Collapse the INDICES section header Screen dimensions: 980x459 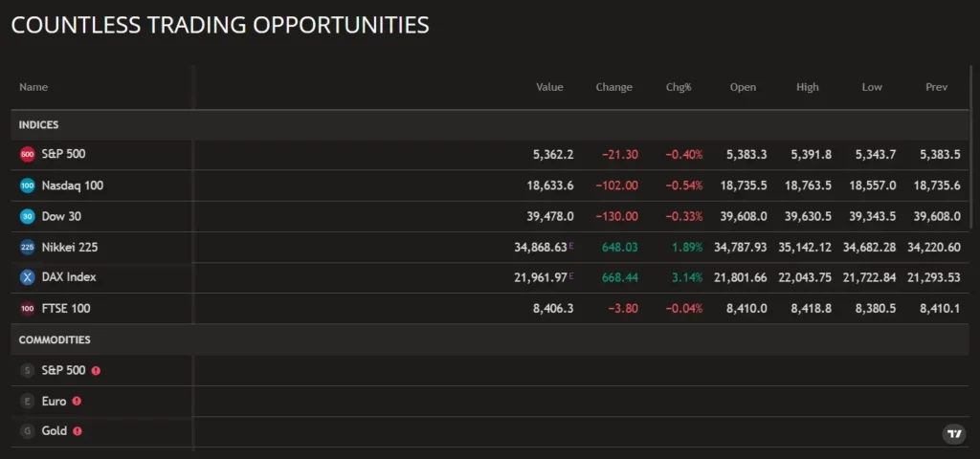tap(39, 125)
